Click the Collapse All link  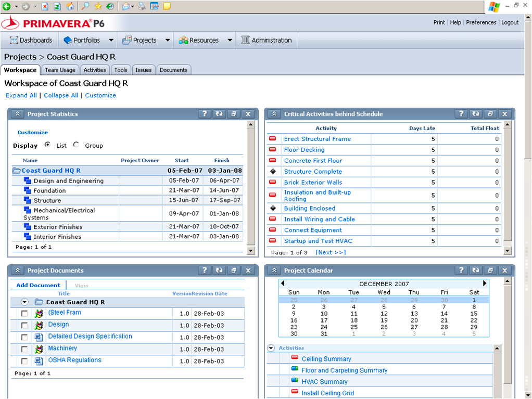point(61,95)
